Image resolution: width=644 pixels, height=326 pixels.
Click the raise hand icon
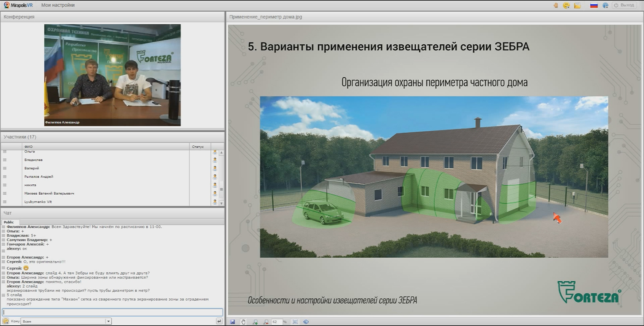[556, 5]
